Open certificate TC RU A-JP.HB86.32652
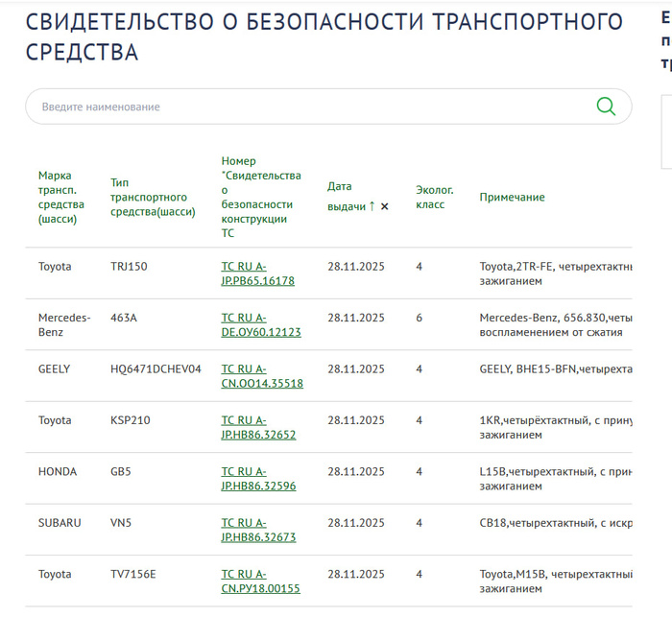 [258, 427]
